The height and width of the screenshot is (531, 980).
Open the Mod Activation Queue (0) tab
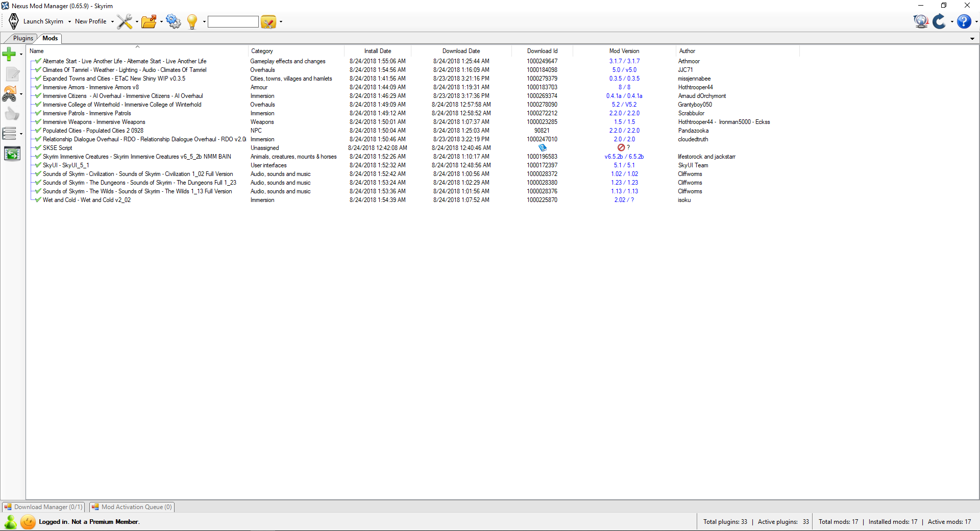point(132,507)
